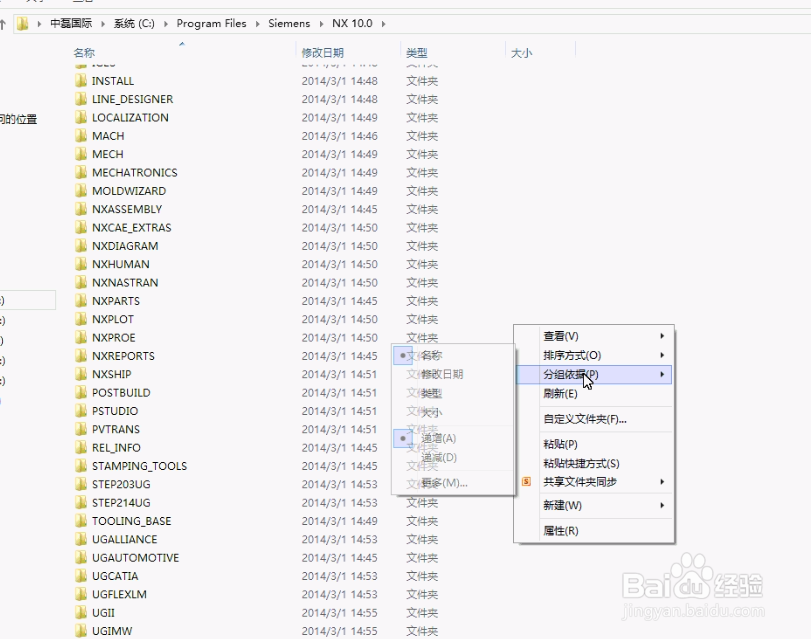Click the folder icon in the address bar

pos(22,24)
